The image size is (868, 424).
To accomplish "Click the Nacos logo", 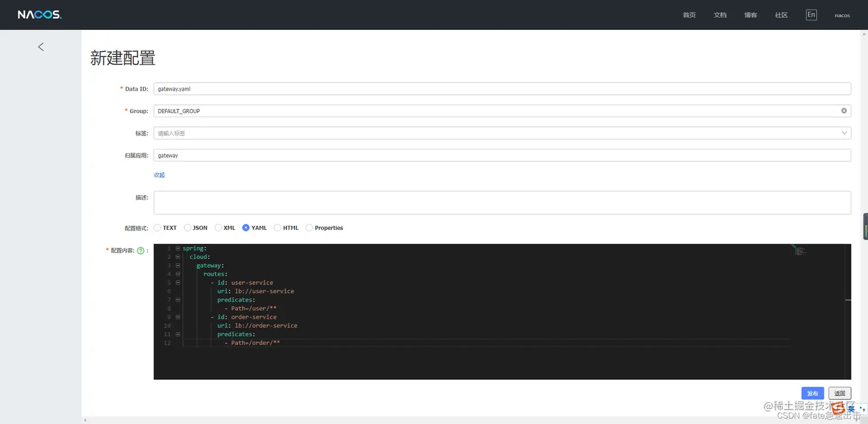I will [39, 15].
